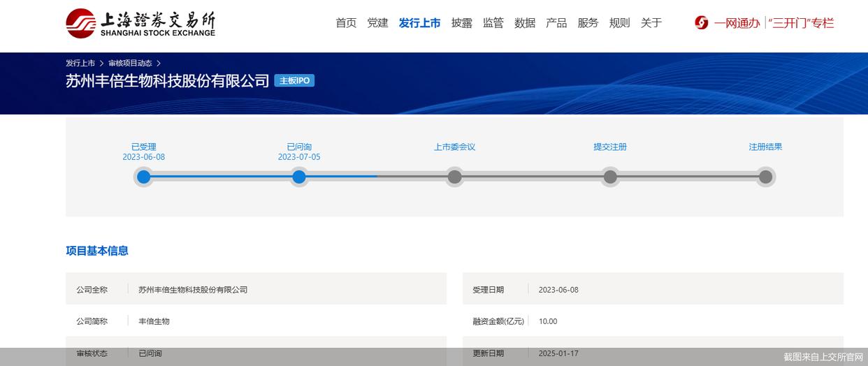Click the 公司全称 value 苏州丰倍生物科技股份有限公司

[x=193, y=289]
